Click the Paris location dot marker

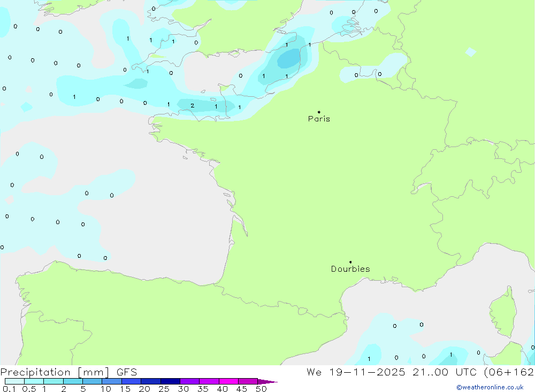(x=319, y=112)
